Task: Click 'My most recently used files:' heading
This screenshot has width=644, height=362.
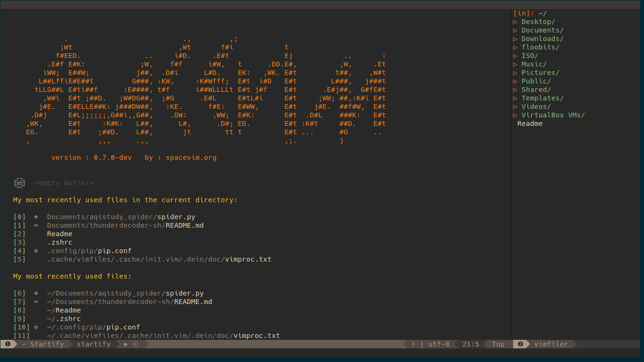Action: 72,276
